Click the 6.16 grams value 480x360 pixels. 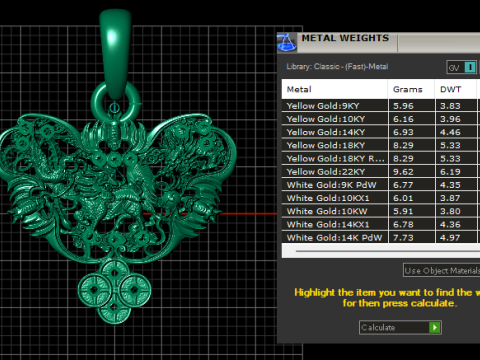403,119
